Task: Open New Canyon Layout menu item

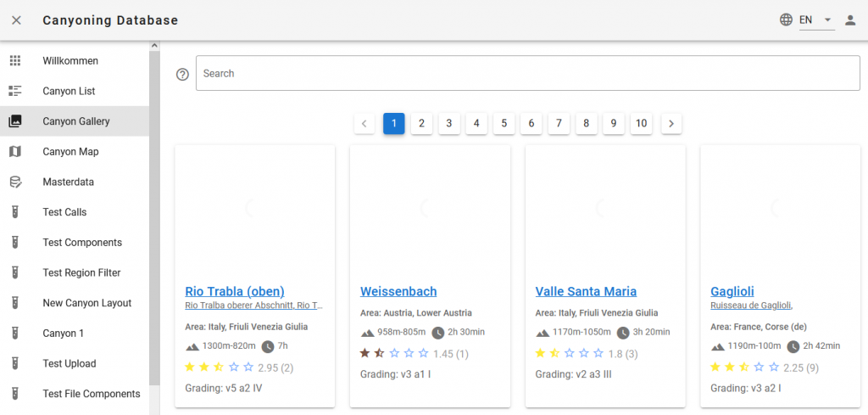Action: 86,303
